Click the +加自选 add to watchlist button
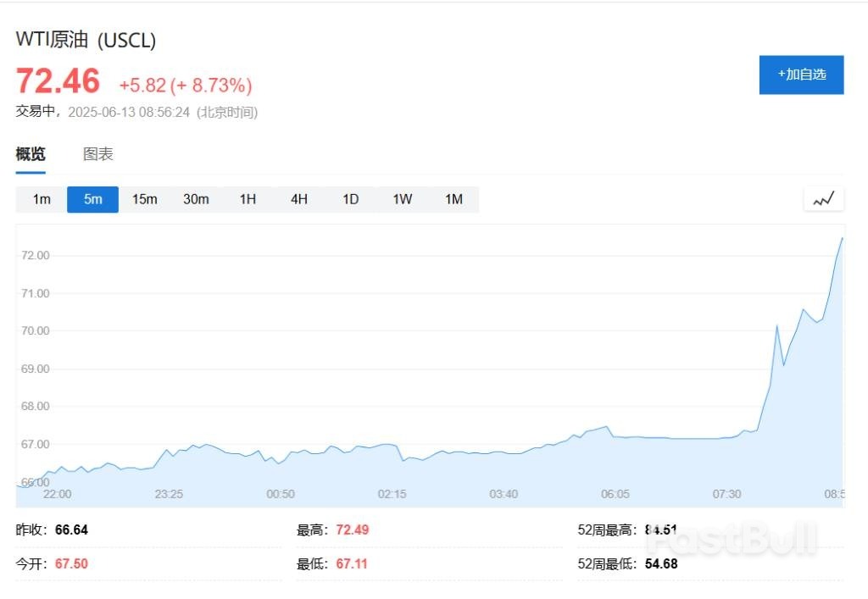868x599 pixels. 801,75
